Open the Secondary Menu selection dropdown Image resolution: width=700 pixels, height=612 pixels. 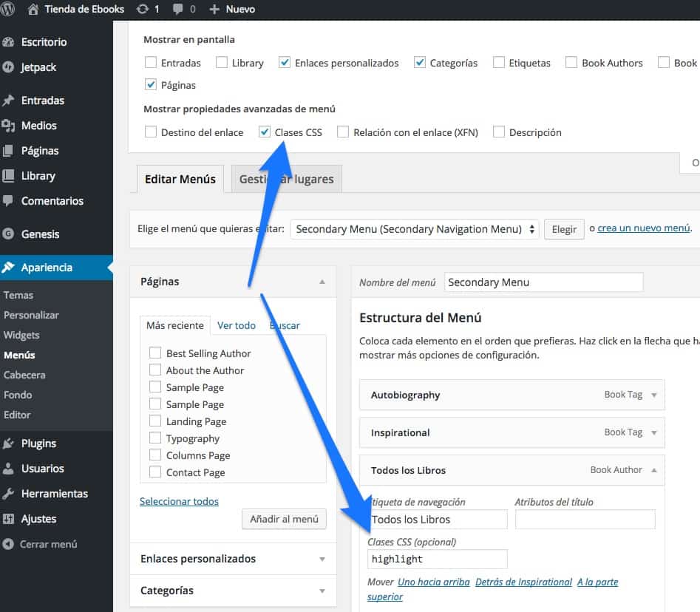(x=414, y=229)
